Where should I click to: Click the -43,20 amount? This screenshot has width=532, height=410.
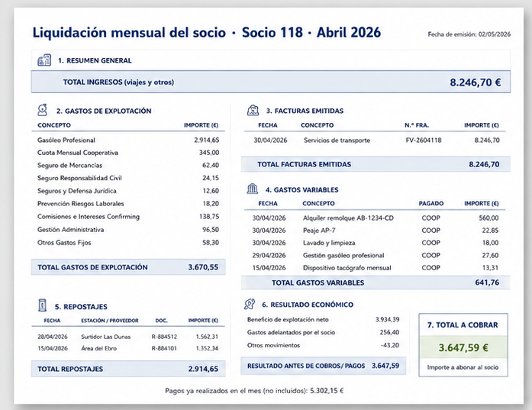(x=390, y=345)
